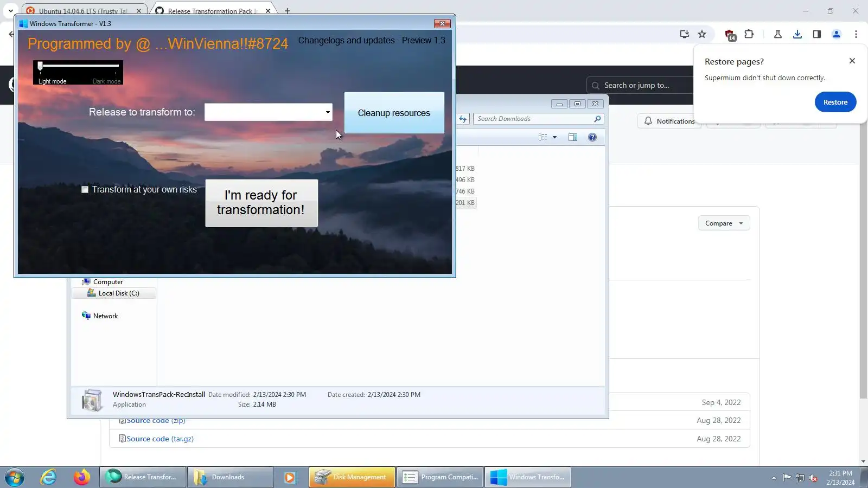This screenshot has width=868, height=488.
Task: Click the Windows Transformer title bar logo
Action: [23, 23]
